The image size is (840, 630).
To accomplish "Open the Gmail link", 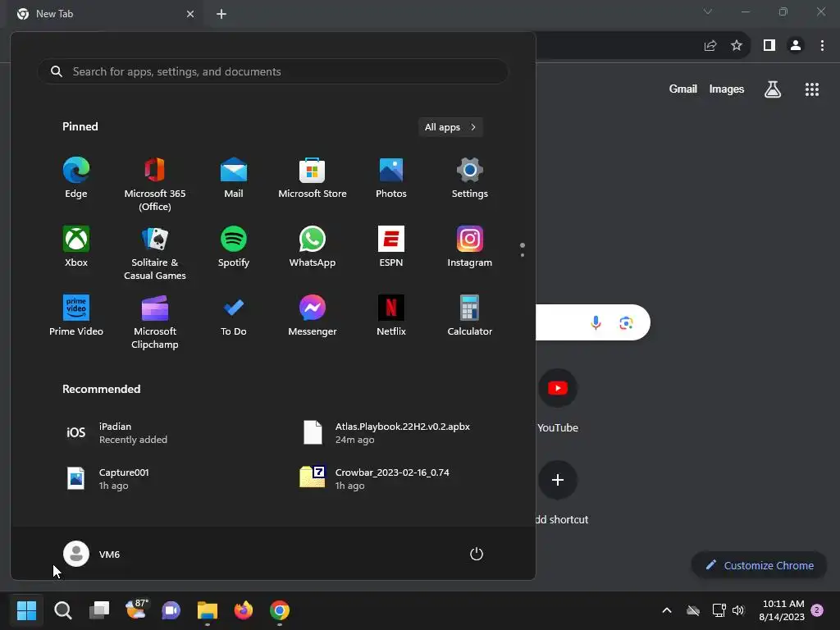I will [683, 89].
